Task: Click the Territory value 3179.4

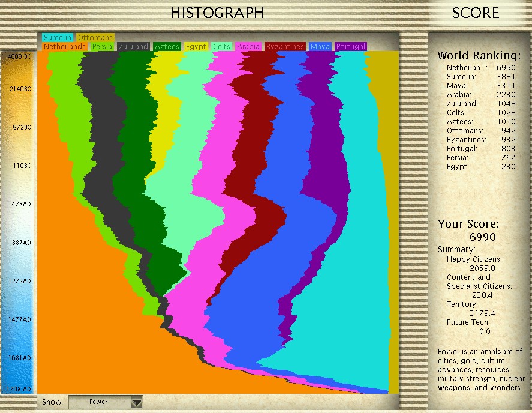Action: (482, 313)
